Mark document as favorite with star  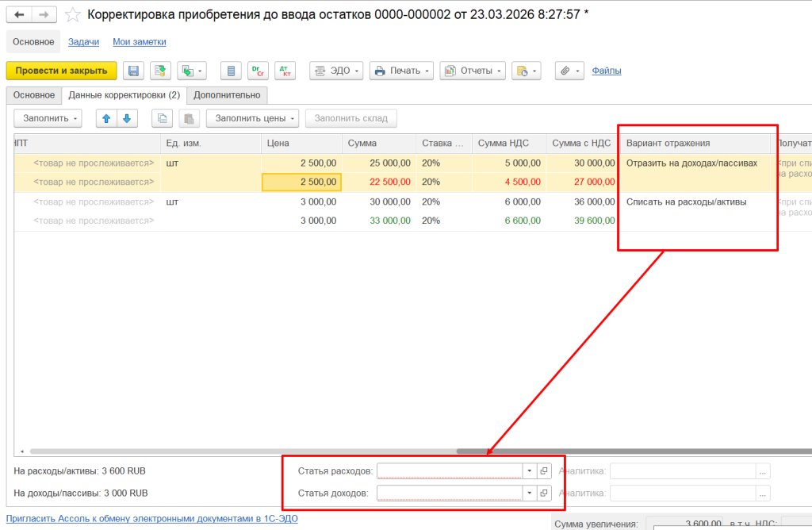click(x=73, y=15)
